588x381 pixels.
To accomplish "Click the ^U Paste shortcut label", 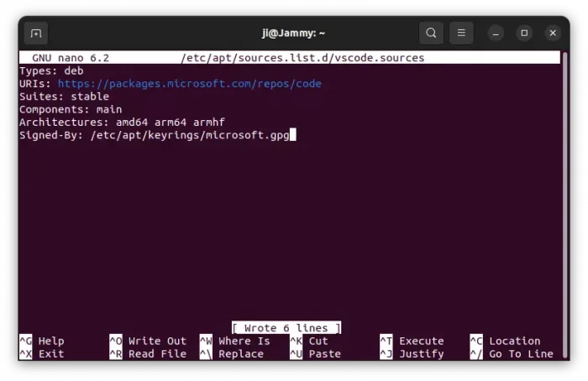I will 315,354.
